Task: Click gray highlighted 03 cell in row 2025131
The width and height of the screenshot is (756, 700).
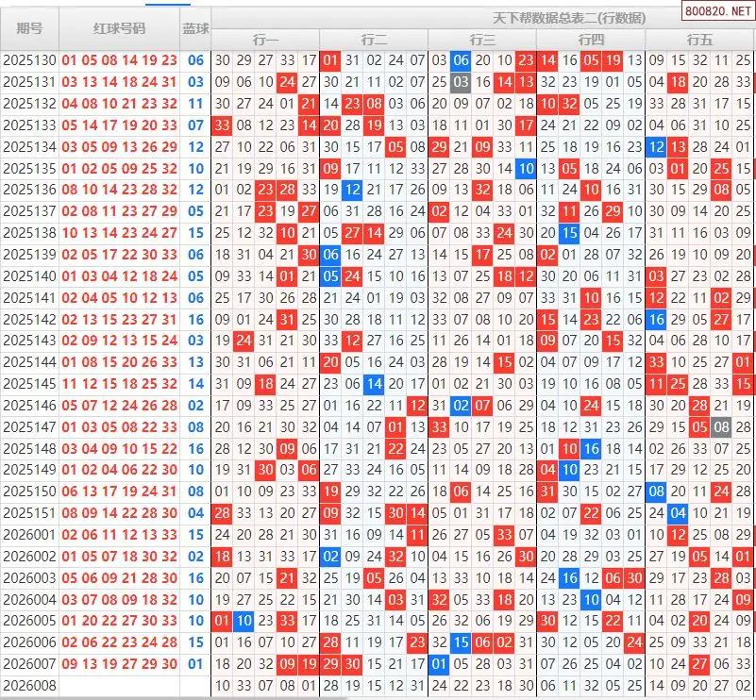Action: (x=461, y=82)
